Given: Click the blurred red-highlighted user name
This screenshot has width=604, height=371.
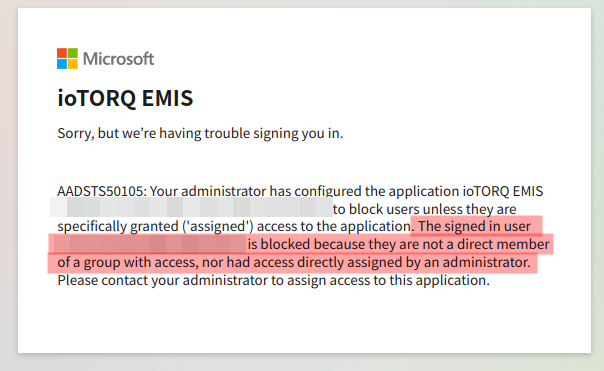Looking at the screenshot, I should click(150, 244).
